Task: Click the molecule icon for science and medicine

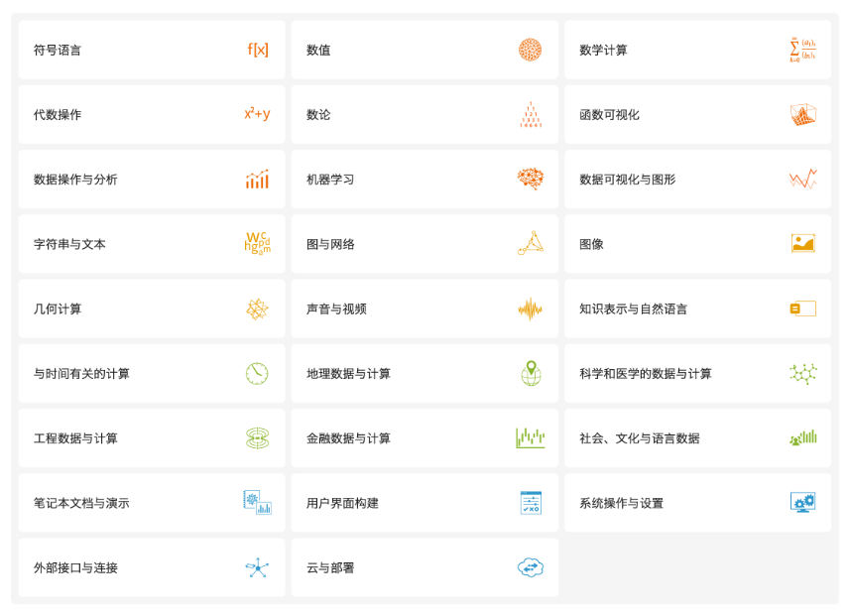Action: click(x=802, y=373)
